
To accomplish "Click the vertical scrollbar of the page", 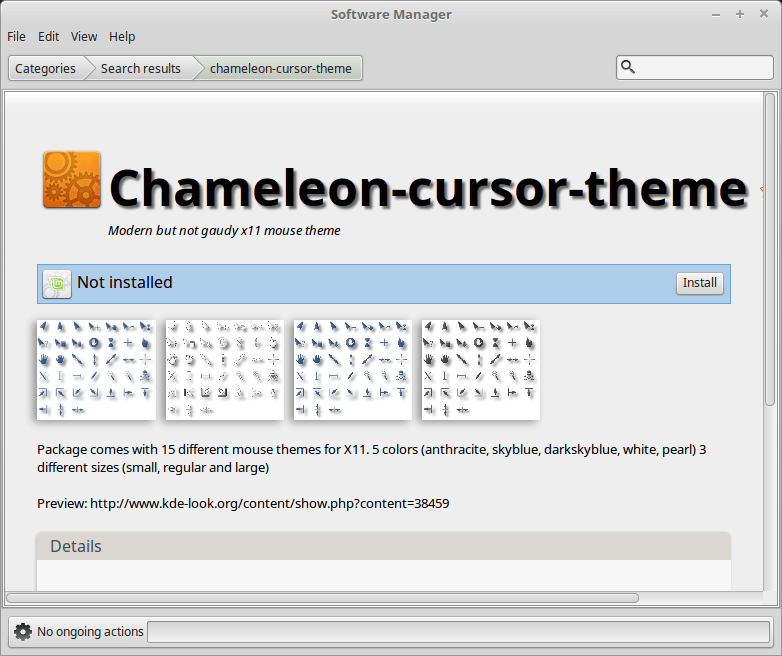I will 770,250.
